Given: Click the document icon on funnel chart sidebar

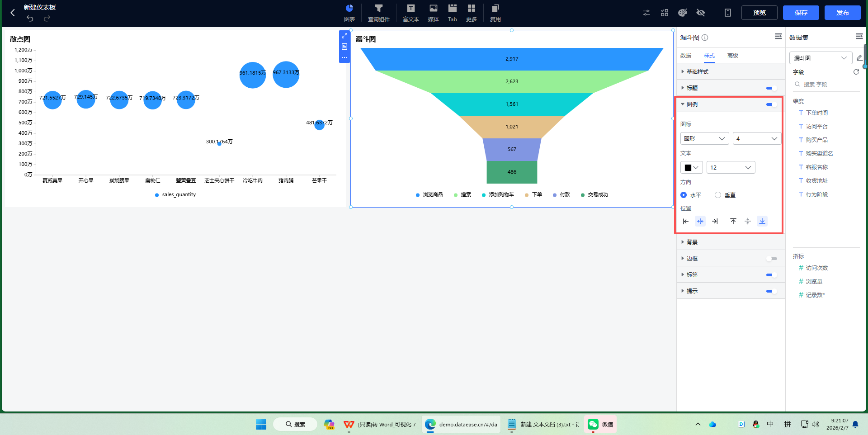Looking at the screenshot, I should pyautogui.click(x=344, y=47).
